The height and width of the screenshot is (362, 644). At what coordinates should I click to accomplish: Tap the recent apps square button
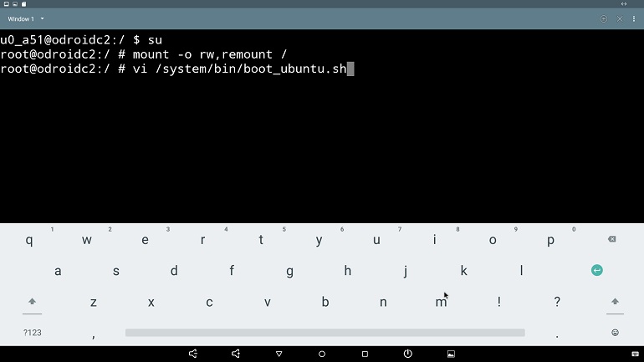point(365,354)
